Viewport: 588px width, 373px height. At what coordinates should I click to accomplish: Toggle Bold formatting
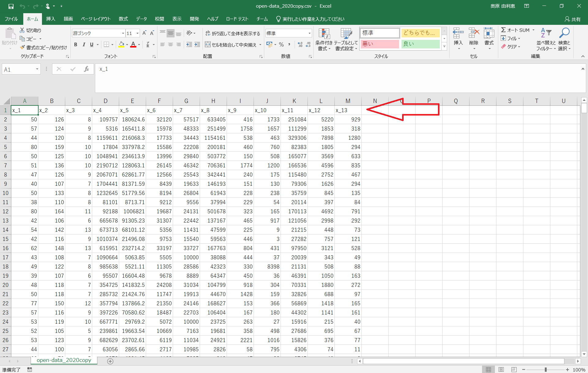pyautogui.click(x=76, y=45)
